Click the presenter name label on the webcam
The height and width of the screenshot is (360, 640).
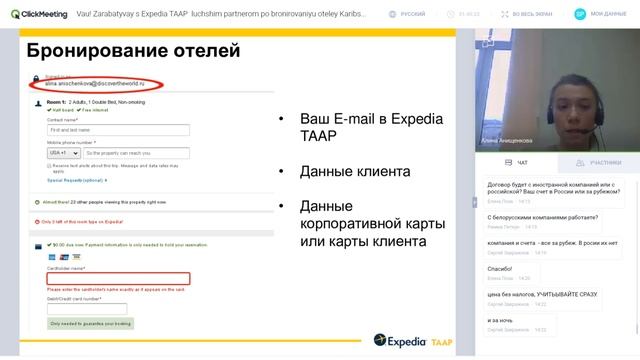[x=507, y=141]
